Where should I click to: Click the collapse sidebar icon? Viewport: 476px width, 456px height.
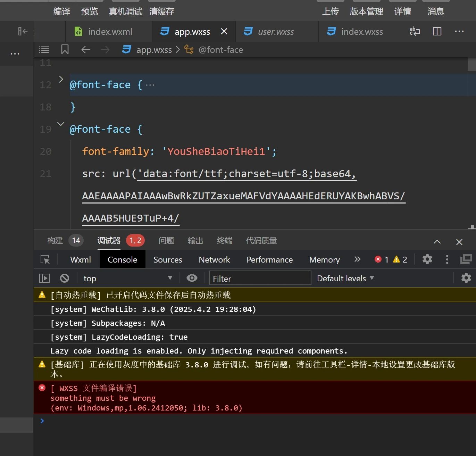[x=23, y=32]
